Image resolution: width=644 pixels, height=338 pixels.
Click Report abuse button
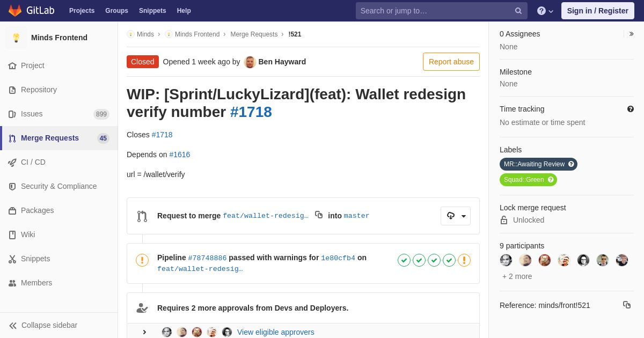[x=451, y=62]
